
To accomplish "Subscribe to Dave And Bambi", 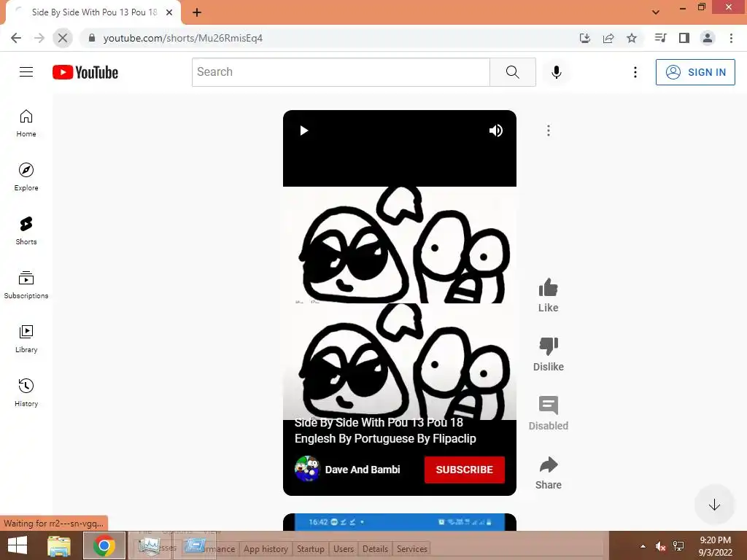I will point(465,470).
